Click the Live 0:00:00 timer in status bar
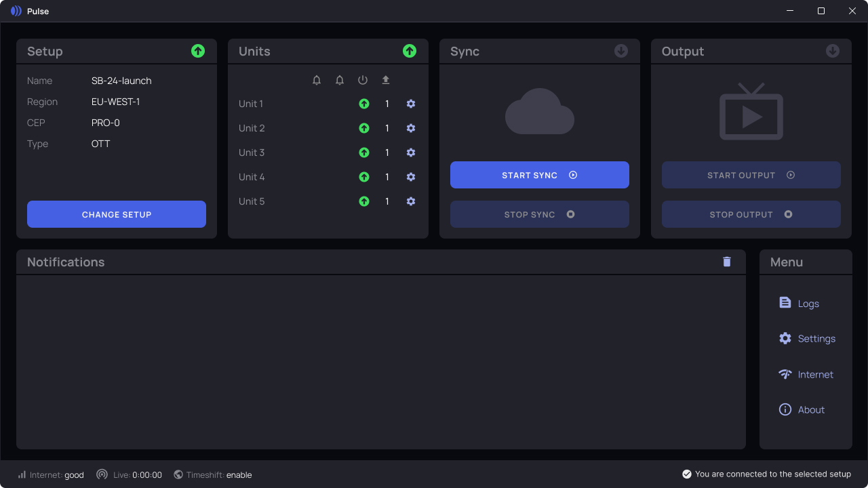 point(130,475)
